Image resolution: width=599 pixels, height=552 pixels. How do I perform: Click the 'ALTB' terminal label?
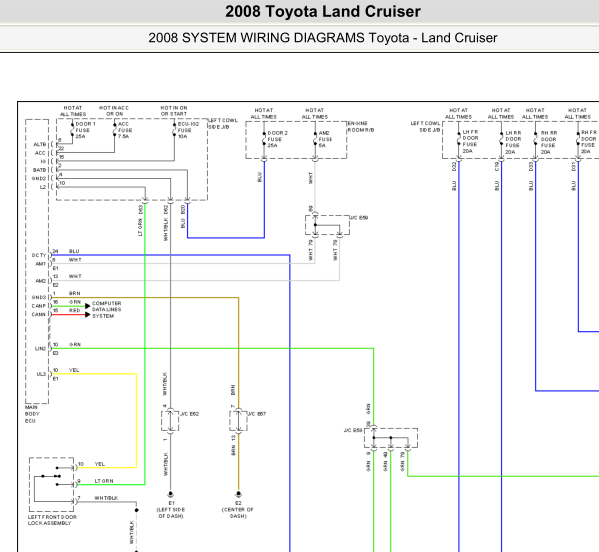(40, 144)
